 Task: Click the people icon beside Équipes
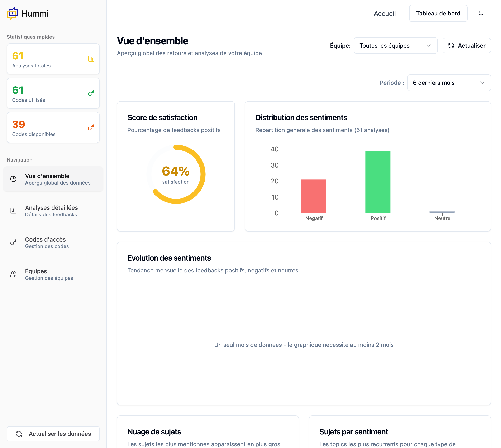14,274
